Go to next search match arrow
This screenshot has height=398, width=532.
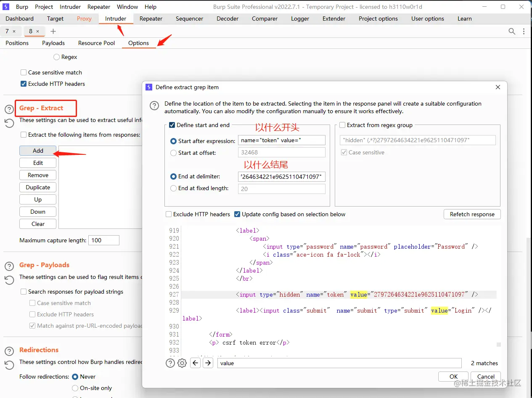(x=208, y=363)
